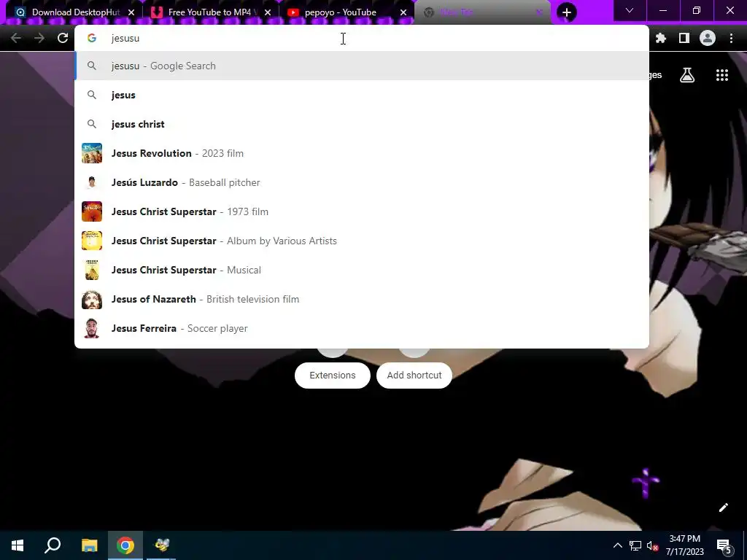Screen dimensions: 747x560
Task: Open the tab search chevron
Action: tap(630, 10)
